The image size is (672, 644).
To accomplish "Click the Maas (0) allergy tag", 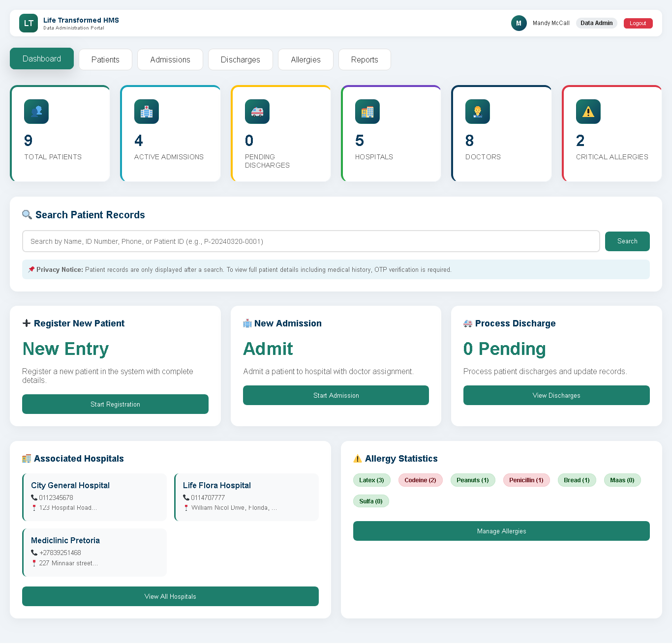I will point(622,480).
